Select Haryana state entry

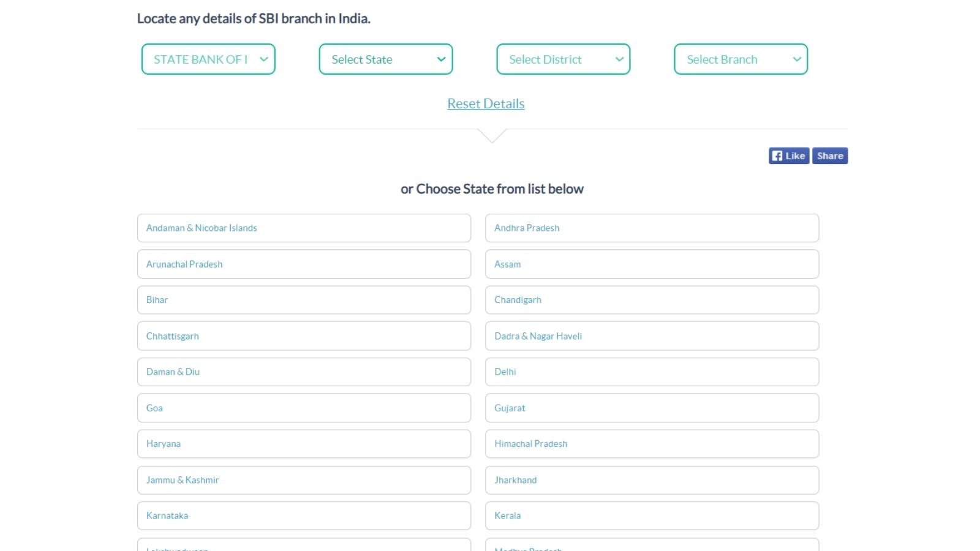[x=304, y=444]
